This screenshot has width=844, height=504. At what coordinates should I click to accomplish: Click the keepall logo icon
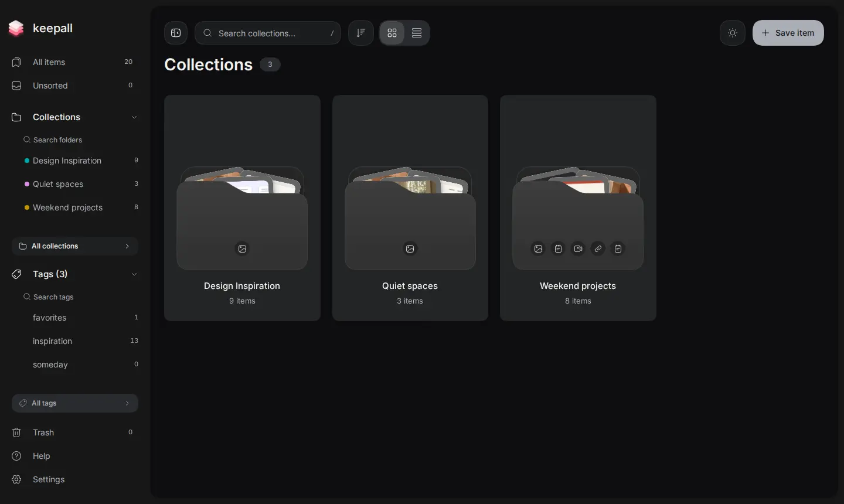[x=16, y=28]
